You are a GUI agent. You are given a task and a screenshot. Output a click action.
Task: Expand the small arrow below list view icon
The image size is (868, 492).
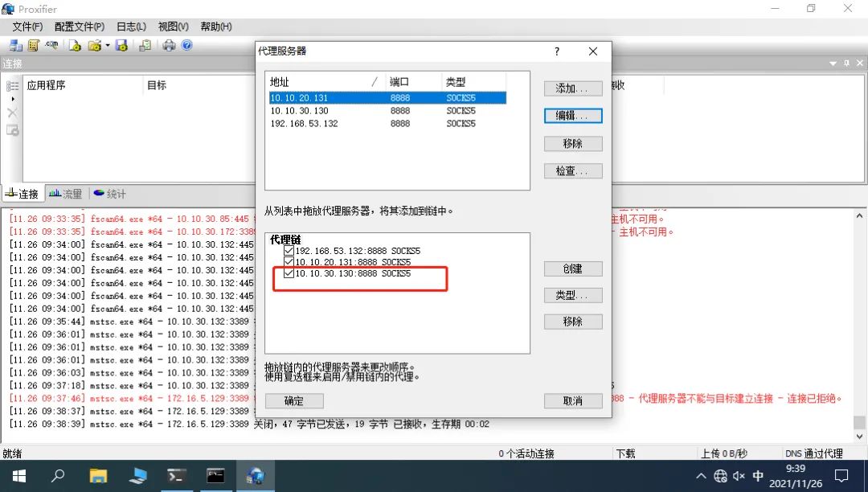[x=13, y=99]
